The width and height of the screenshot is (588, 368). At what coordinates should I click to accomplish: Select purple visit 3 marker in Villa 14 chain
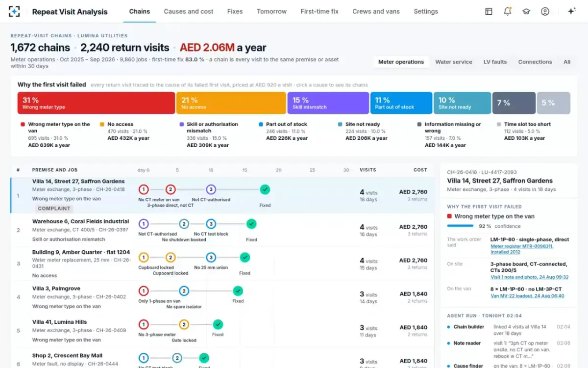click(211, 189)
